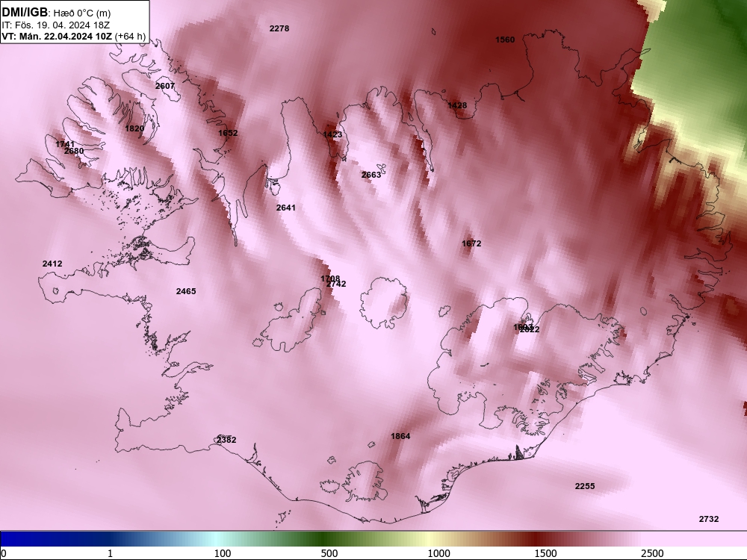
Task: Click the DMI/IGB title label
Action: coord(25,13)
